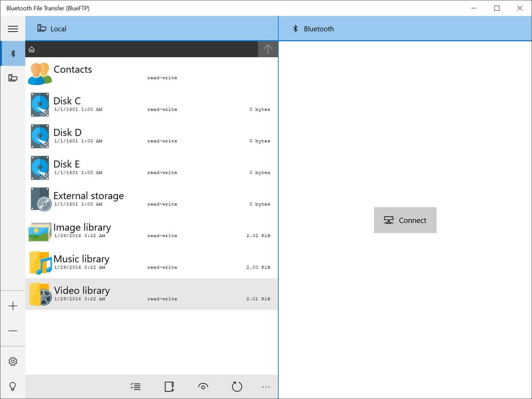Create a new folder using the toolbar icon

pos(169,386)
